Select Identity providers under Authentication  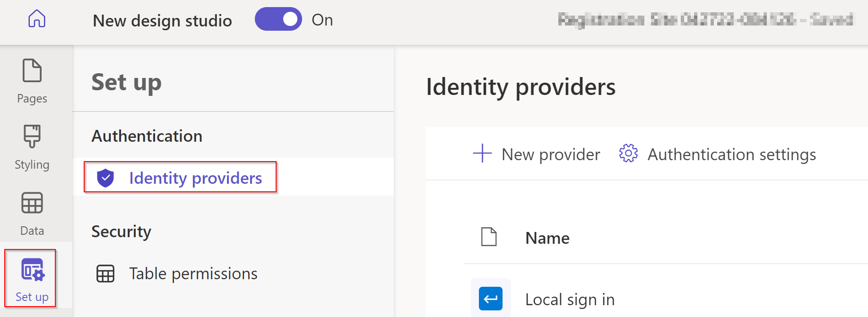coord(196,178)
